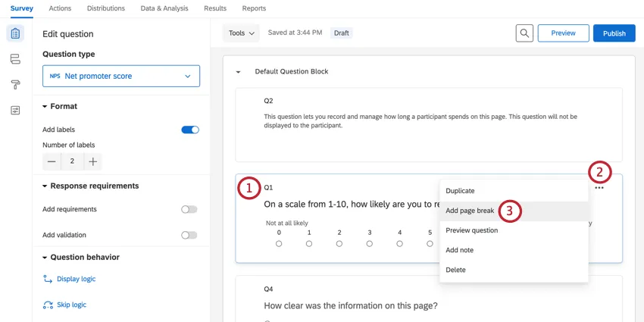Toggle off the Add labels switch
Screen dimensions: 644x322
pyautogui.click(x=189, y=130)
